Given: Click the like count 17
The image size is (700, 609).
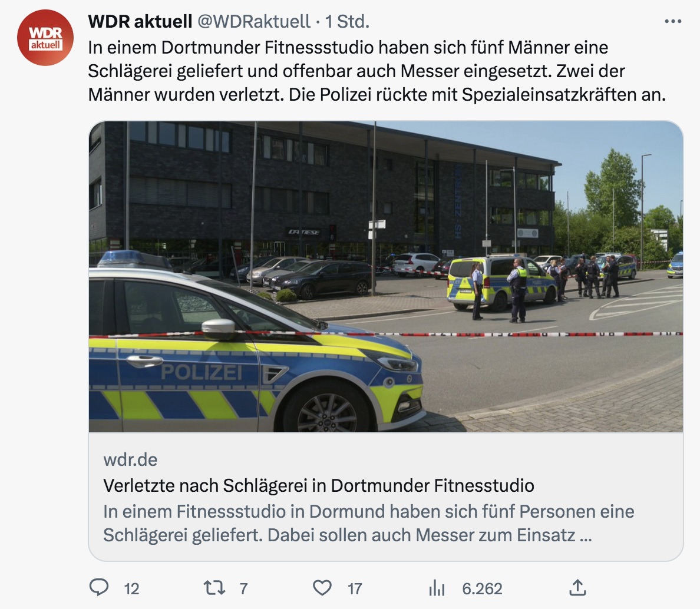Looking at the screenshot, I should pyautogui.click(x=355, y=589).
